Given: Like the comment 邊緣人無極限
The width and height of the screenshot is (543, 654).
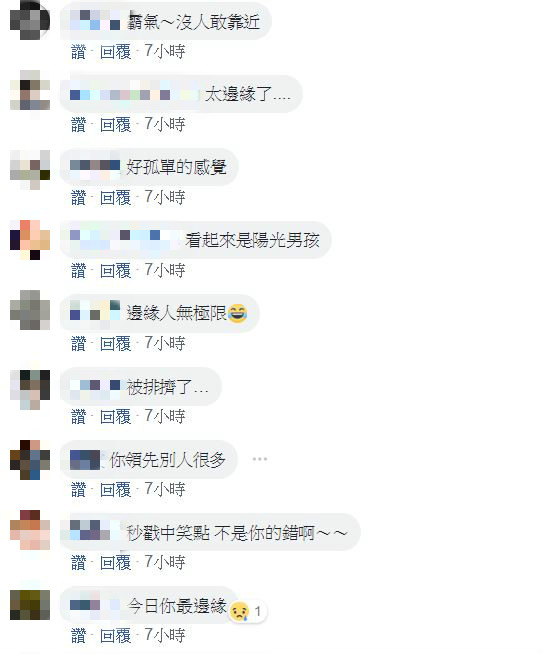Looking at the screenshot, I should [x=78, y=344].
